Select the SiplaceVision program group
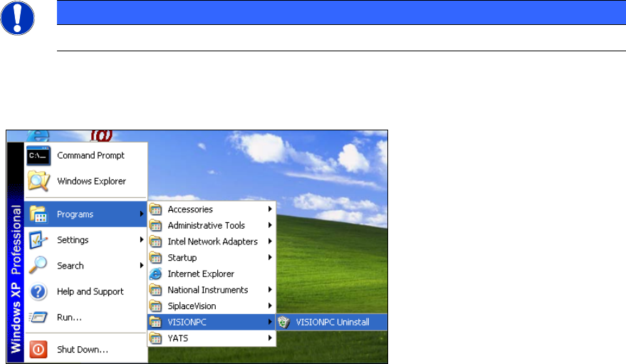This screenshot has width=626, height=364. 212,306
